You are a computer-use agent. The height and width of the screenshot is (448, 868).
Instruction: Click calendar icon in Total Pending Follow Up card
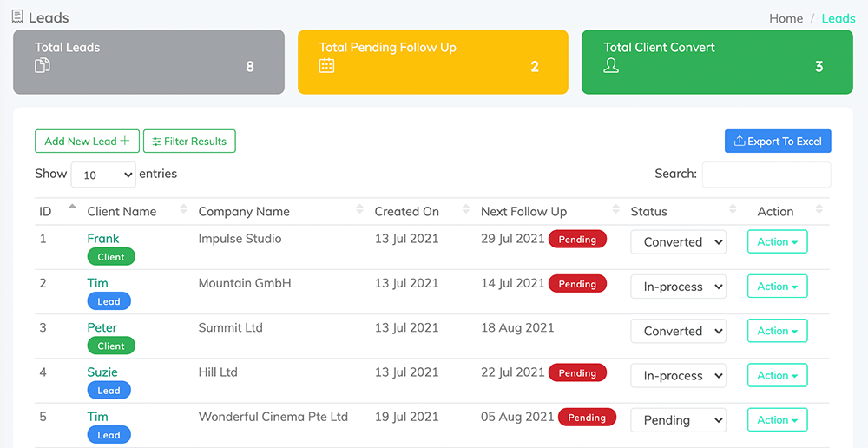click(326, 66)
